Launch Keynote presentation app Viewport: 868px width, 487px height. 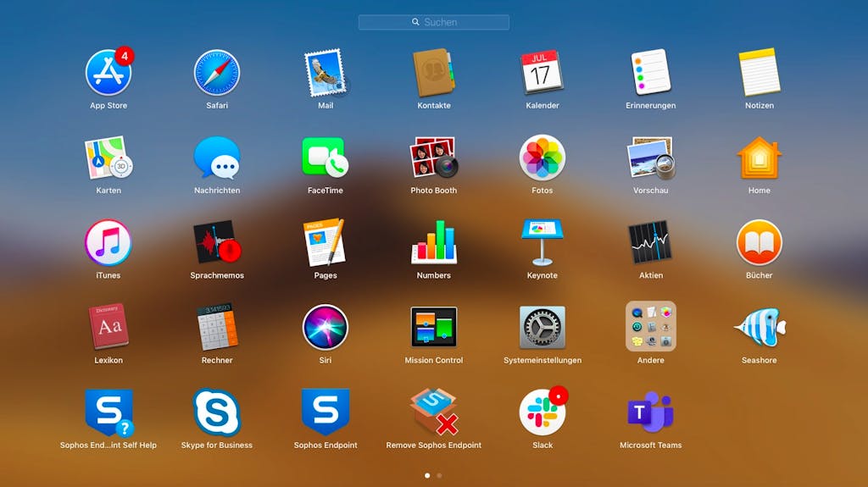pos(542,242)
